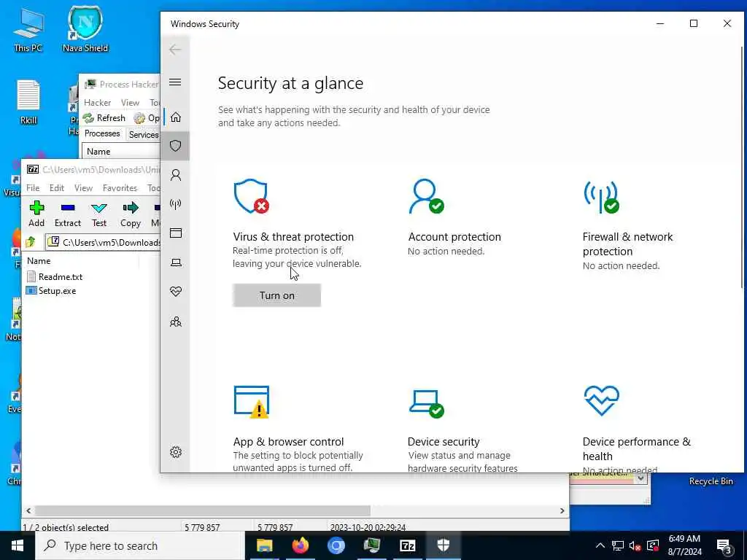This screenshot has width=747, height=560.
Task: Open the 7-Zip File menu
Action: pos(33,188)
